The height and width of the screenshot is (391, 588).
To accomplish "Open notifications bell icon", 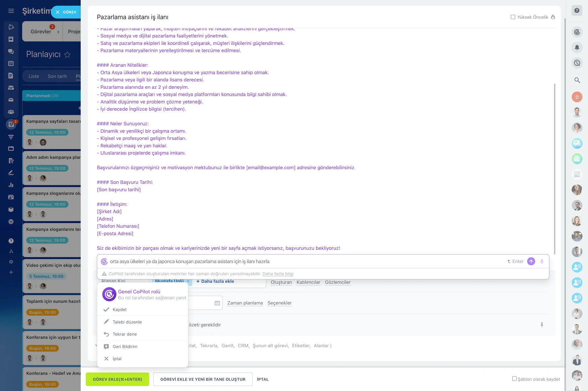I will (x=577, y=47).
